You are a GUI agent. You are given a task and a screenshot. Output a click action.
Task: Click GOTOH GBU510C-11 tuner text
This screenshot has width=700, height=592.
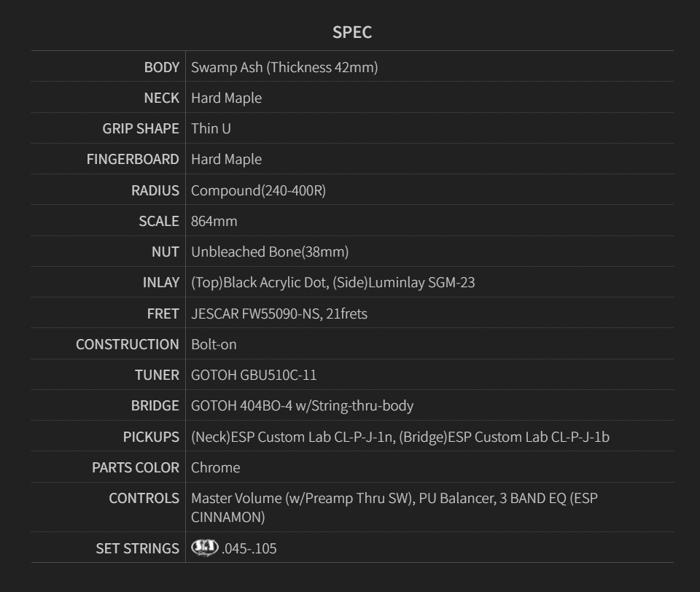click(254, 375)
